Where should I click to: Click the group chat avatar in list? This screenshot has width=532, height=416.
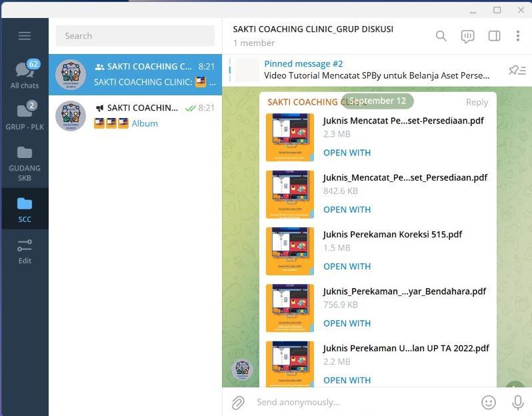coord(71,75)
